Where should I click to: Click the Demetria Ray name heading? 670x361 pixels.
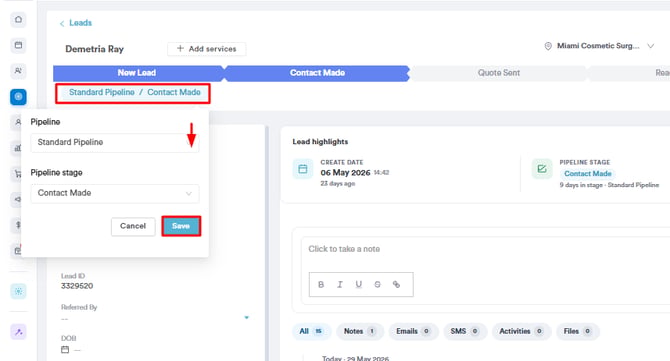point(94,49)
